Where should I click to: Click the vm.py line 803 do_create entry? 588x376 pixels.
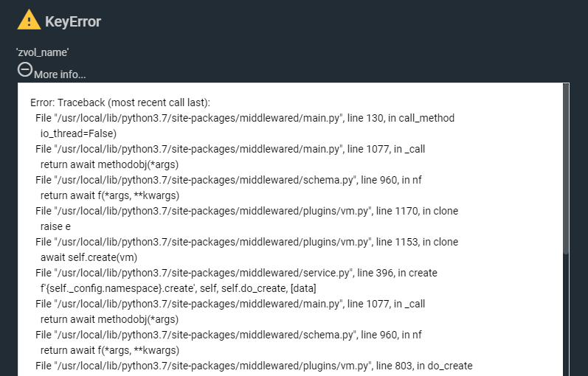tap(254, 366)
